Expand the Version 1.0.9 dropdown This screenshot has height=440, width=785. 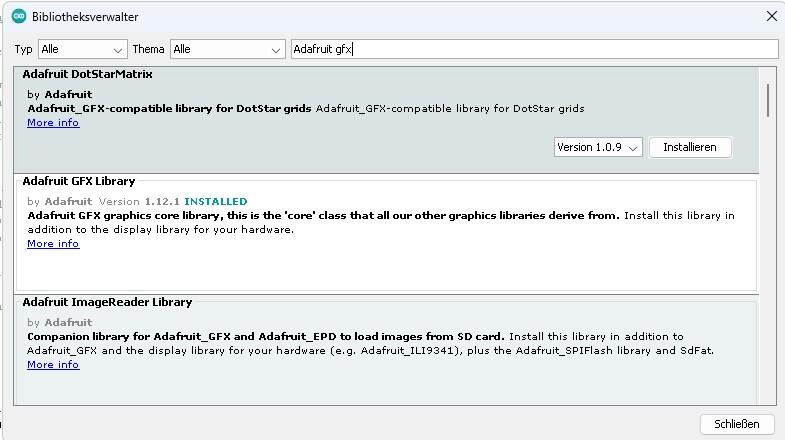(598, 147)
